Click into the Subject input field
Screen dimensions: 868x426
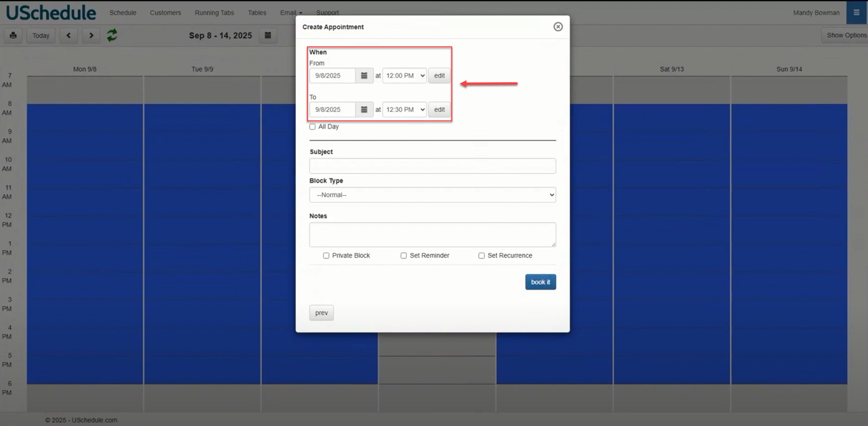(x=432, y=166)
